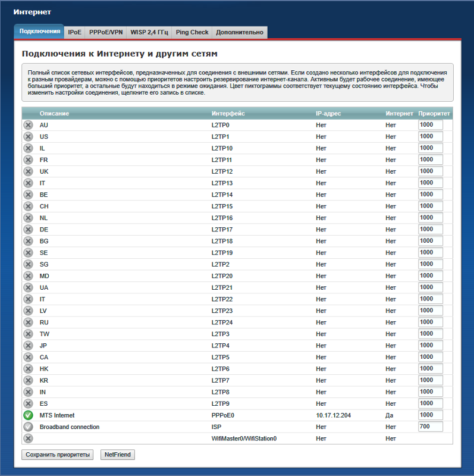Viewport: 474px width, 476px height.
Task: Click the status icon of LV connection
Action: pos(28,311)
